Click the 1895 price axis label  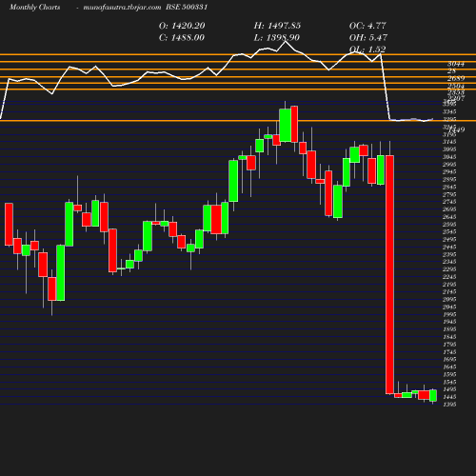[449, 329]
